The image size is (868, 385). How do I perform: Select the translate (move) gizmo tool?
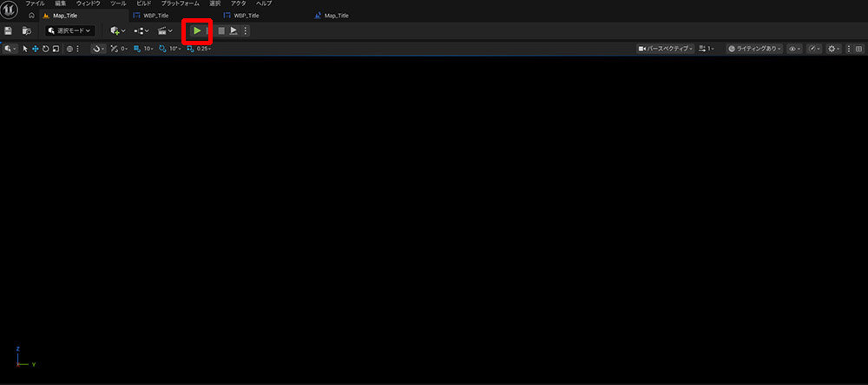pos(36,49)
